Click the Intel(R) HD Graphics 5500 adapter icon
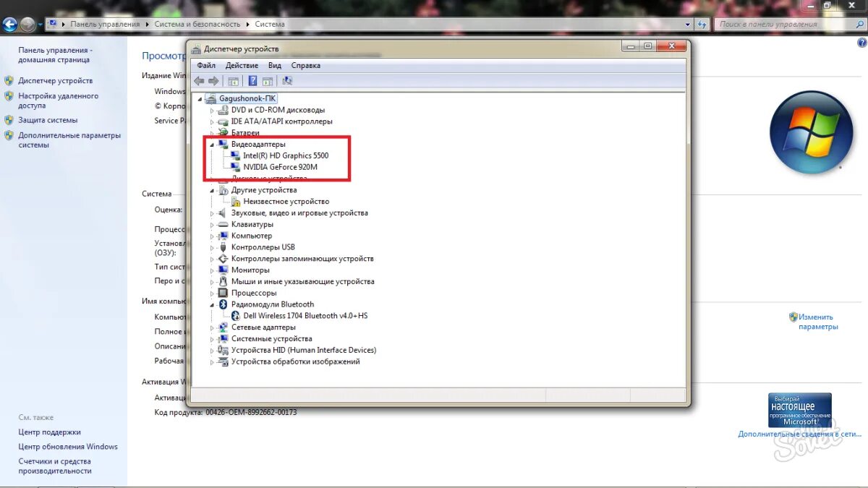Screen dimensions: 868x488 (x=235, y=155)
